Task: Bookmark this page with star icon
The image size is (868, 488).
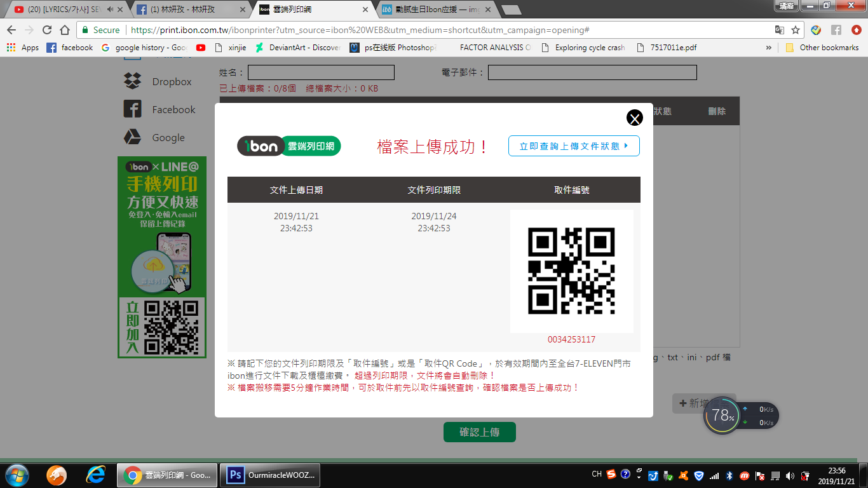Action: tap(795, 30)
